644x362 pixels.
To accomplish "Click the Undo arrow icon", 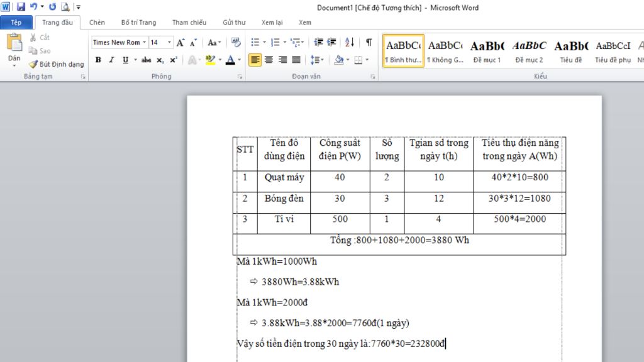I will 34,6.
